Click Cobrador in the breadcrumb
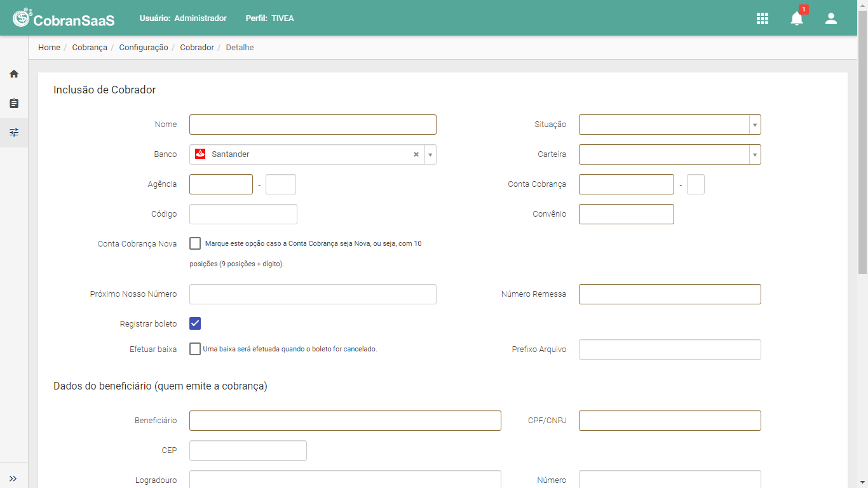The width and height of the screenshot is (868, 488). click(x=197, y=48)
